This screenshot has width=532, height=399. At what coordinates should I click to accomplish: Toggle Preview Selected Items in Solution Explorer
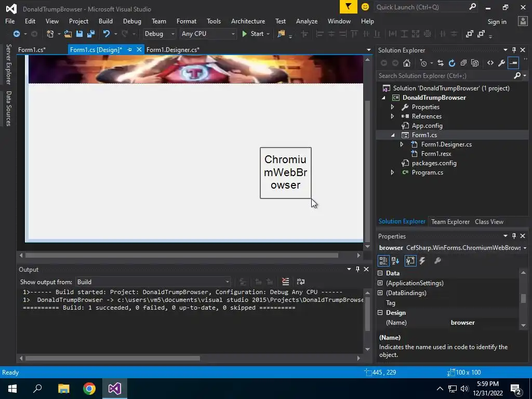513,63
